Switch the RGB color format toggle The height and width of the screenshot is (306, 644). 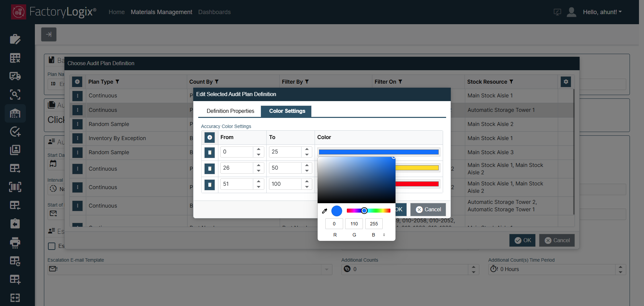point(384,235)
